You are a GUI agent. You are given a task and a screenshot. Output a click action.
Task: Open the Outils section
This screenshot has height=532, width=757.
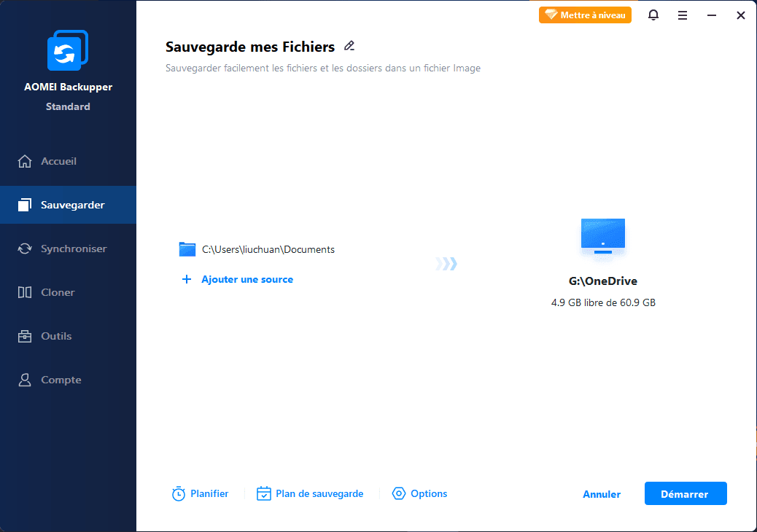tap(68, 336)
